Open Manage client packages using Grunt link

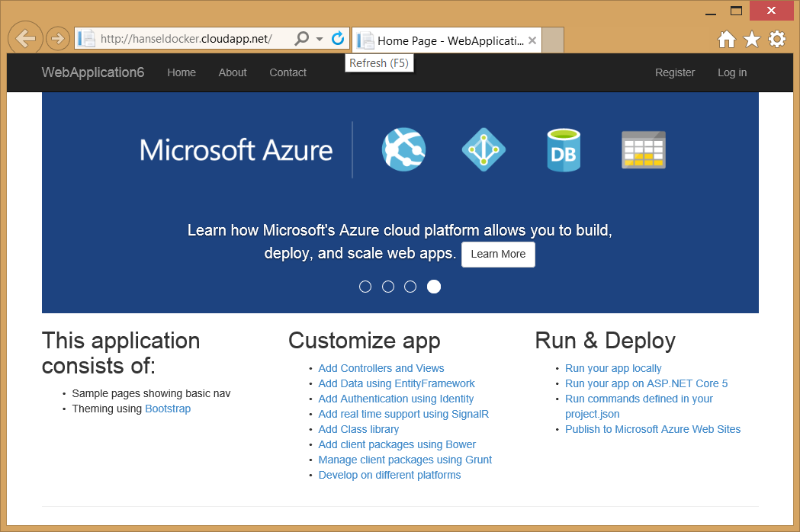tap(405, 460)
